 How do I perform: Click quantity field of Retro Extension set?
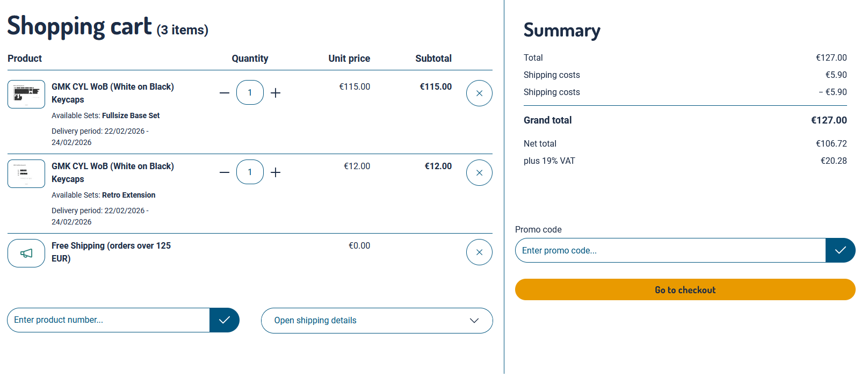coord(250,172)
